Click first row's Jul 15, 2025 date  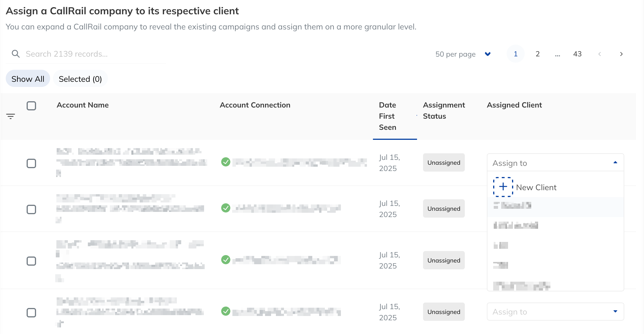389,163
